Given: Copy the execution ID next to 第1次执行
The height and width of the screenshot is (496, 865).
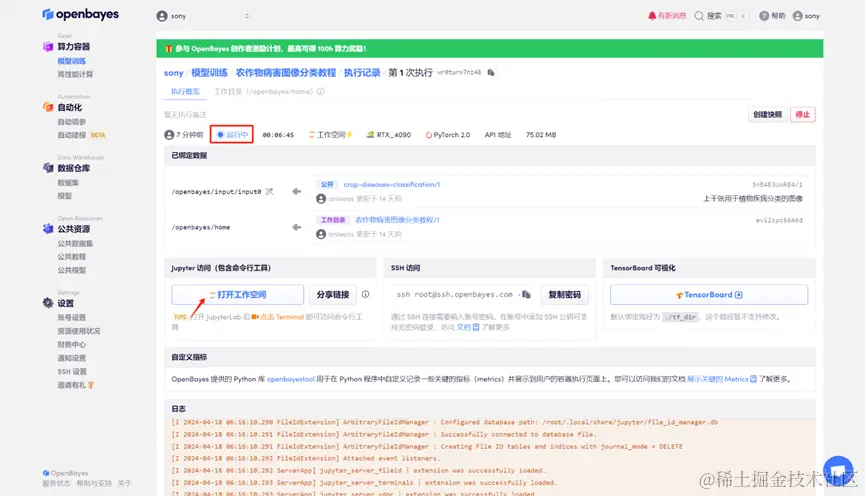Looking at the screenshot, I should tap(491, 72).
